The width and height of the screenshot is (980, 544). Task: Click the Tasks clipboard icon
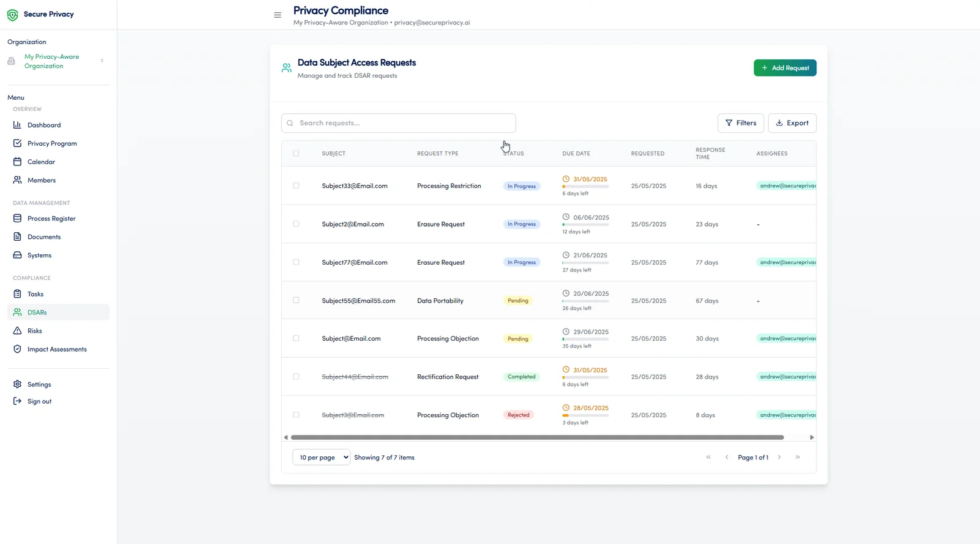tap(17, 294)
